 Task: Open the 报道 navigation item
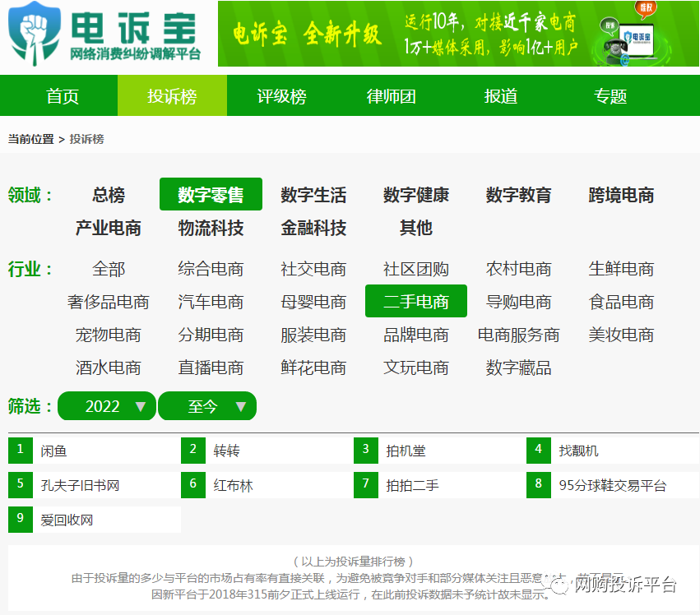pos(501,96)
